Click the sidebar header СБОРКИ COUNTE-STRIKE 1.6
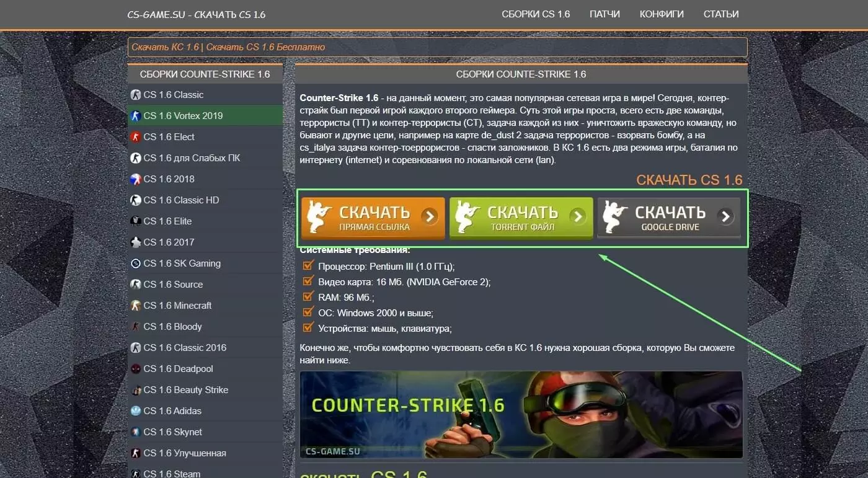The width and height of the screenshot is (868, 478). pos(205,74)
